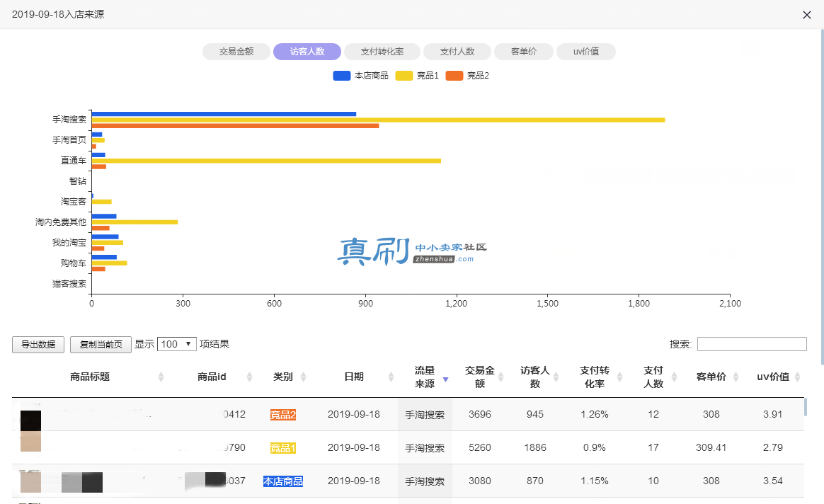Image resolution: width=824 pixels, height=504 pixels.
Task: Switch chart to 交易金额 tab
Action: point(236,52)
